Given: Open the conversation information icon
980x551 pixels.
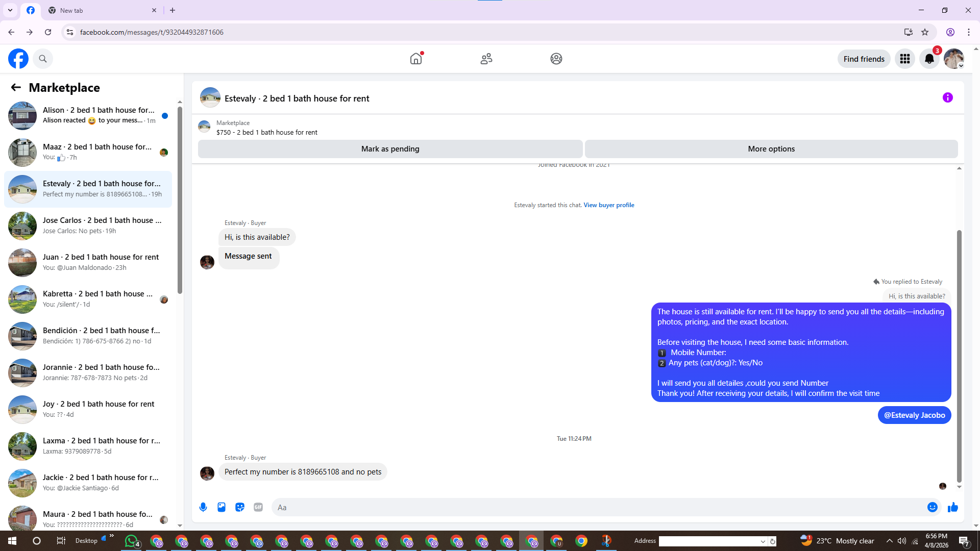Looking at the screenshot, I should pos(947,97).
